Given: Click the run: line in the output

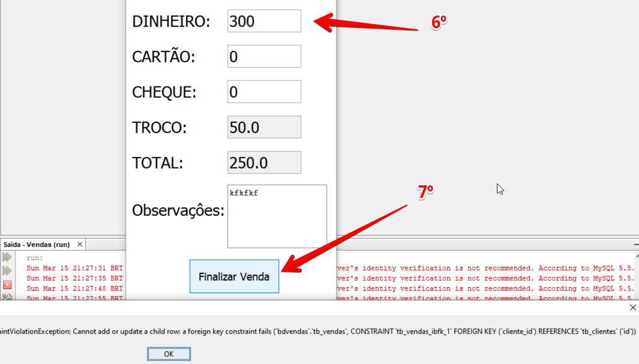Looking at the screenshot, I should (x=35, y=258).
